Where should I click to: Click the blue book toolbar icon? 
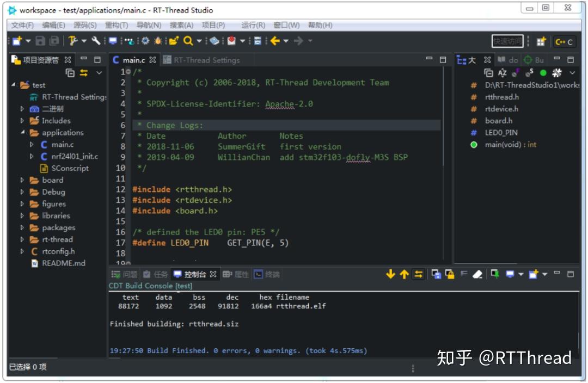pos(214,41)
